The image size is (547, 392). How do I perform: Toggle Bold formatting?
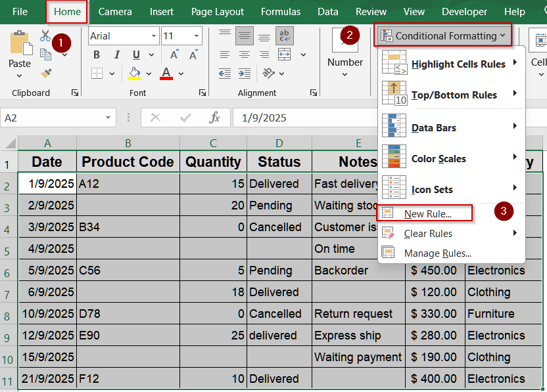pyautogui.click(x=97, y=54)
